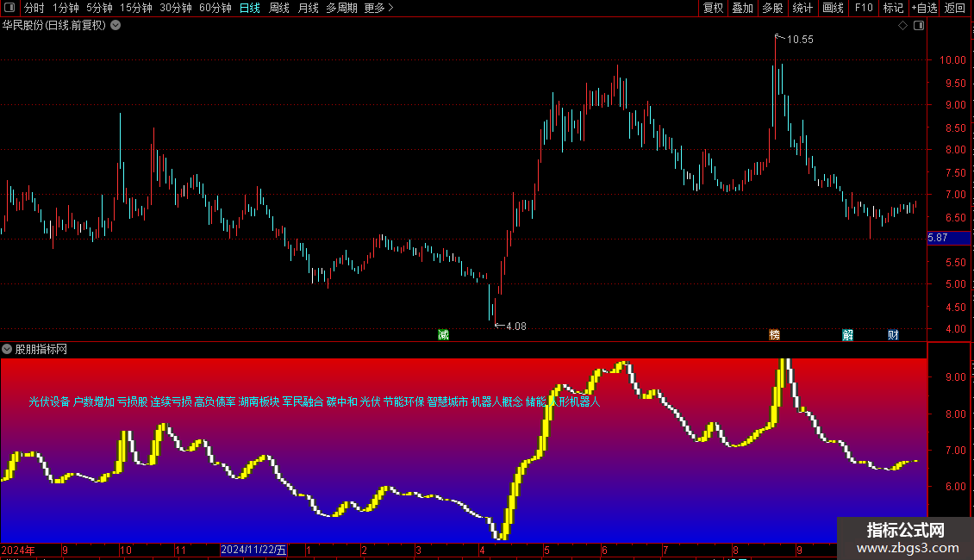Select the 月线 monthly period tab
The image size is (974, 560).
tap(308, 8)
